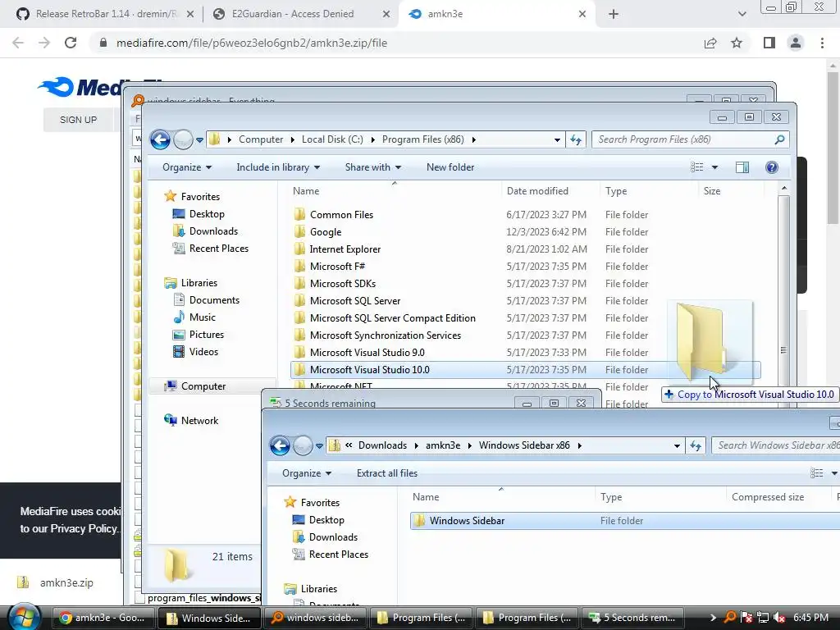Open Organize menu in the zip window
The height and width of the screenshot is (630, 840).
click(x=307, y=473)
